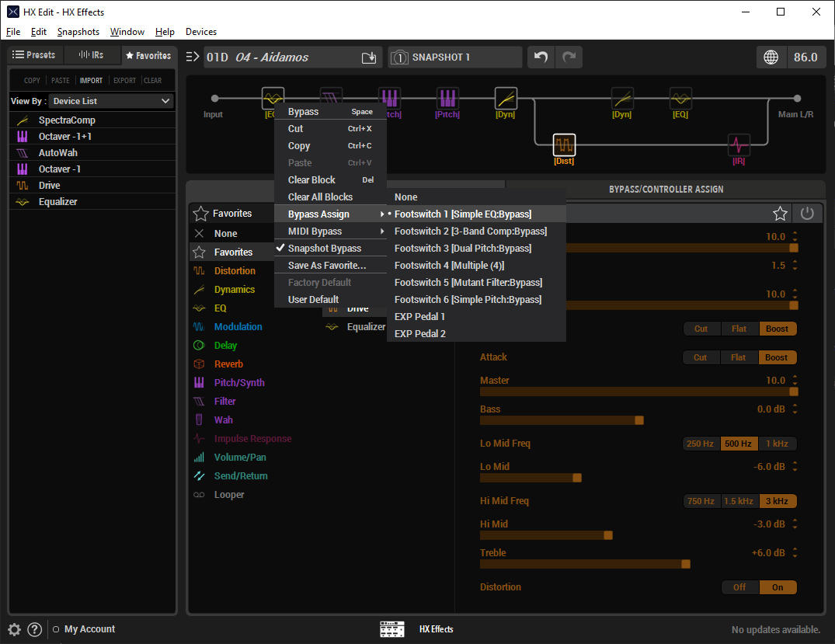Select SpectraComp in the favorites list
835x644 pixels.
point(92,120)
